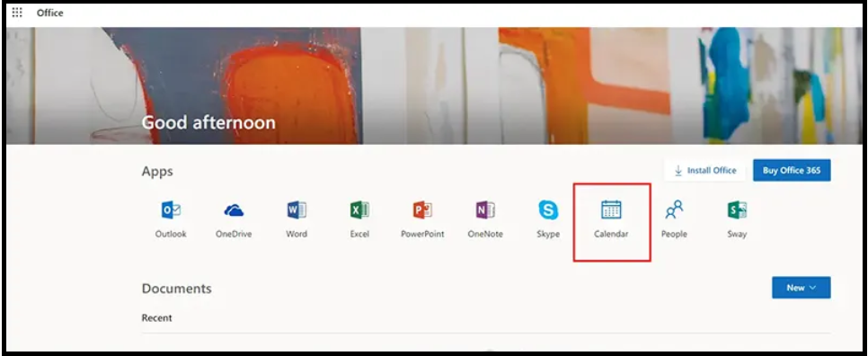Launch the Sway app
Screen dimensions: 868x356
tap(737, 219)
